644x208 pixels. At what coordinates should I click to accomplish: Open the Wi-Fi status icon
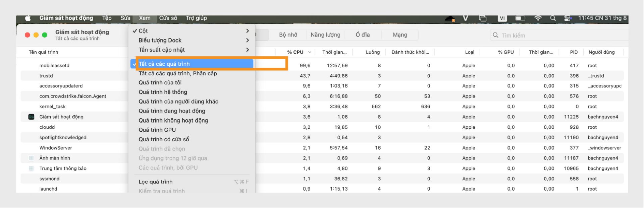(538, 18)
